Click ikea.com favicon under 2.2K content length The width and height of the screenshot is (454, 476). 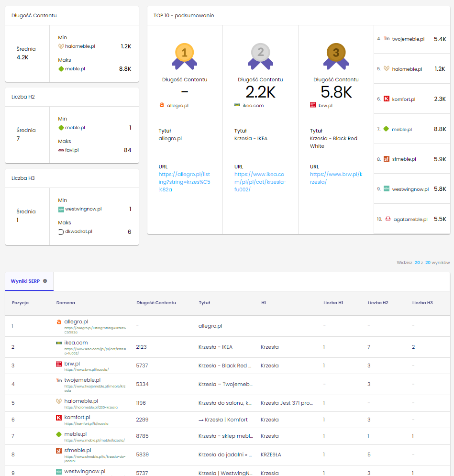tap(237, 105)
